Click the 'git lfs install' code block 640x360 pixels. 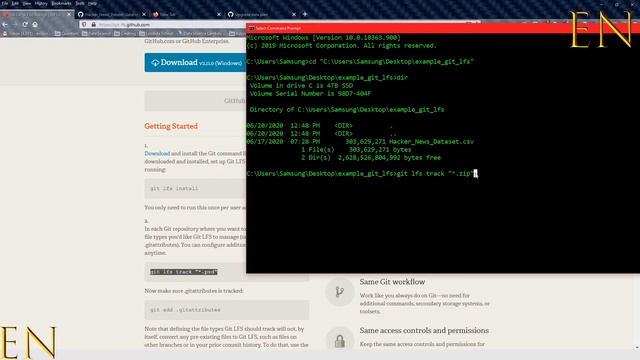click(x=195, y=189)
